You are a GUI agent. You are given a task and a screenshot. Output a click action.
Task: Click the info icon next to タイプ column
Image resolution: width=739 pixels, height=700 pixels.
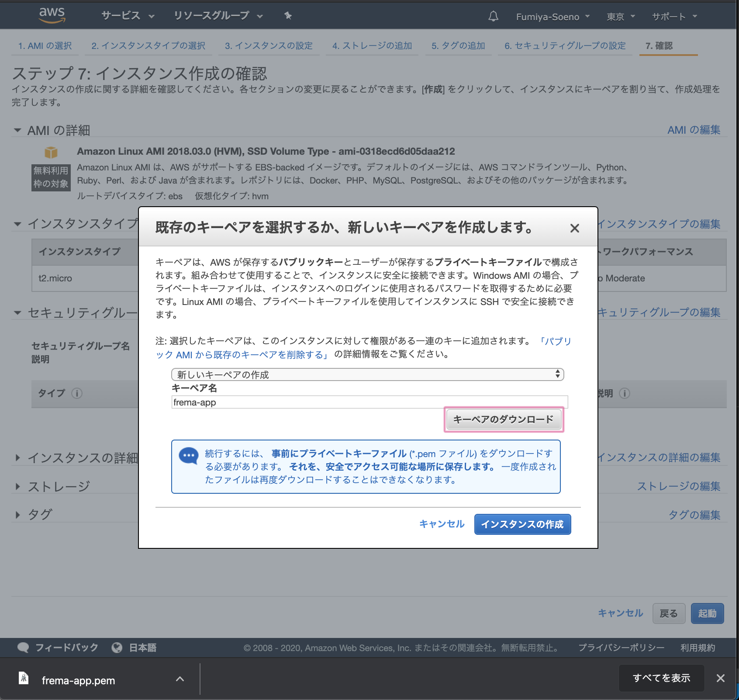click(x=77, y=394)
